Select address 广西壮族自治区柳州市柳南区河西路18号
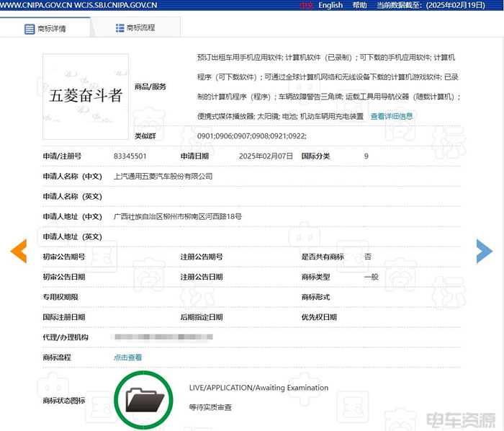The height and width of the screenshot is (431, 504). (x=177, y=216)
